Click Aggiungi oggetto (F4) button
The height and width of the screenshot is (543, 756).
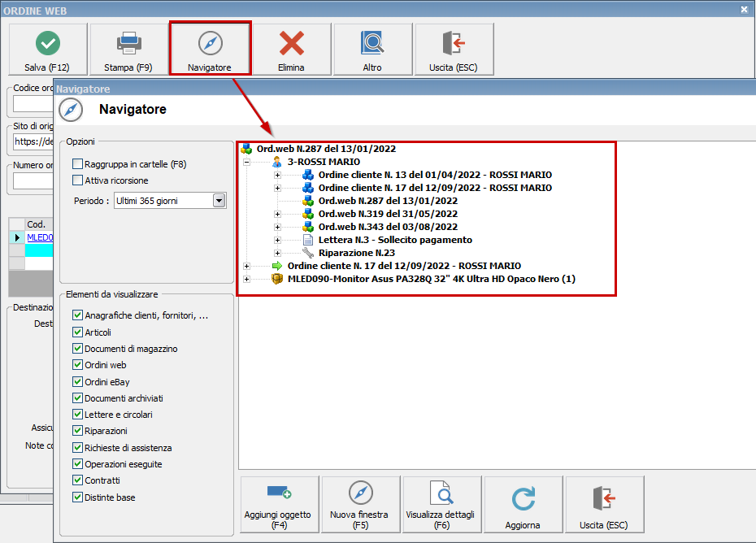[x=279, y=505]
